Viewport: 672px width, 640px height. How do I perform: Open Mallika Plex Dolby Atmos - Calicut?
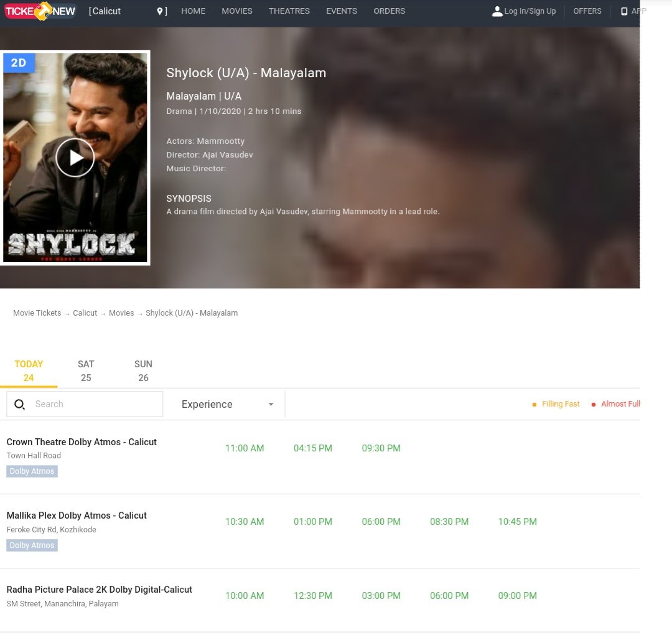pos(77,515)
